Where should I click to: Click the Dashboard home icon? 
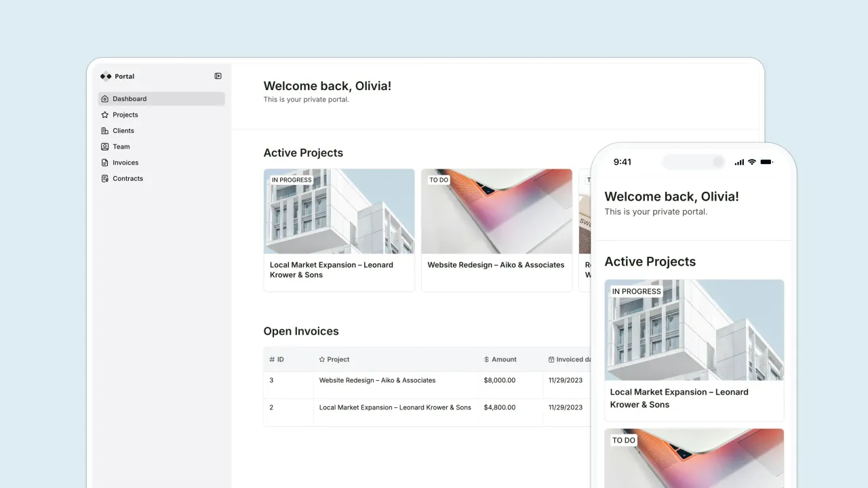(x=104, y=99)
